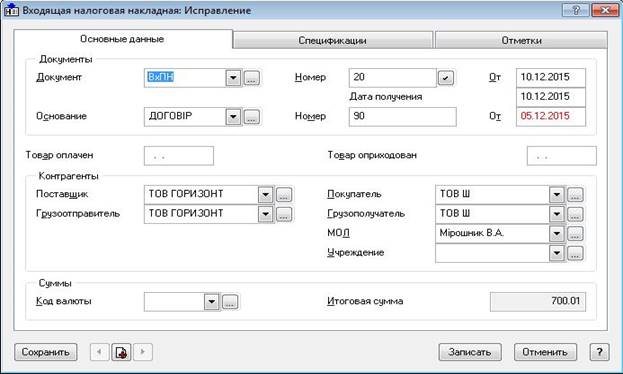The height and width of the screenshot is (374, 623).
Task: Expand the Покупатель dropdown list
Action: tap(557, 195)
